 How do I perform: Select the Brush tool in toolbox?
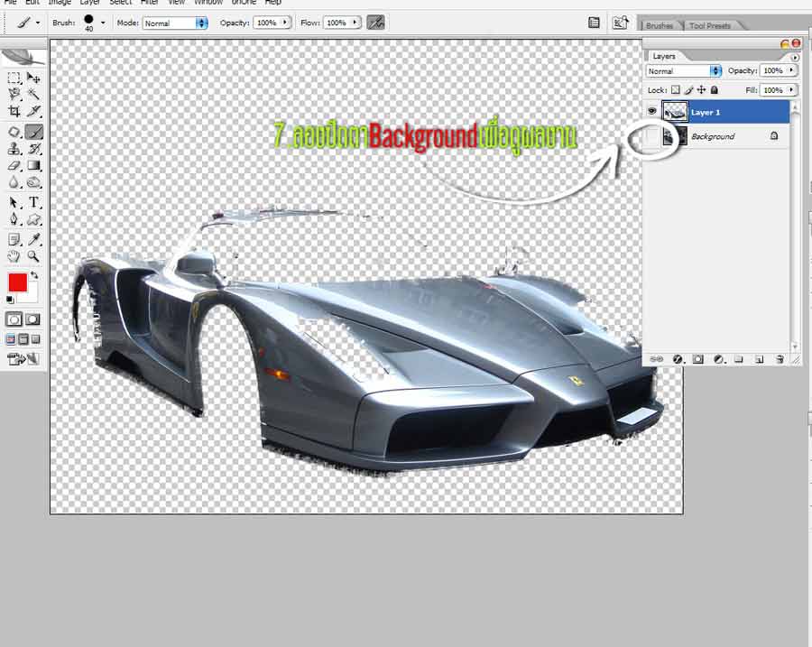pyautogui.click(x=33, y=132)
